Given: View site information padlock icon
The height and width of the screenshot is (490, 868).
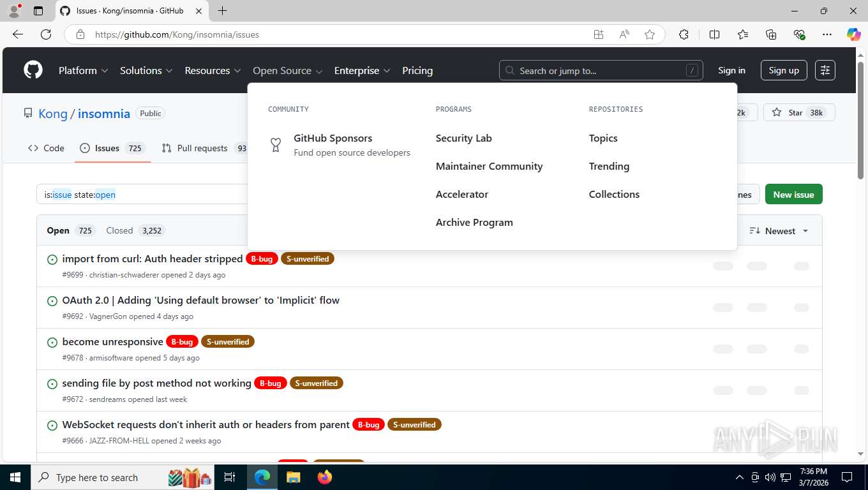Looking at the screenshot, I should click(x=80, y=34).
